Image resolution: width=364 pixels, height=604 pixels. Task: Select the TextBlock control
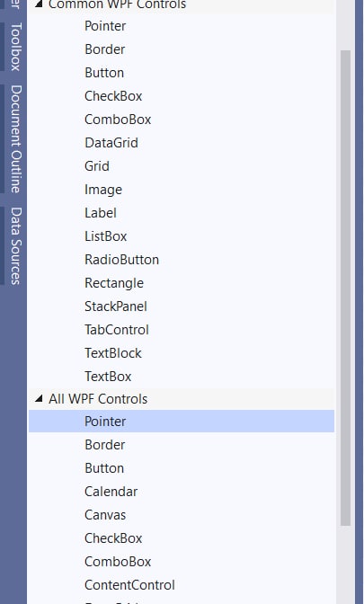tap(113, 353)
